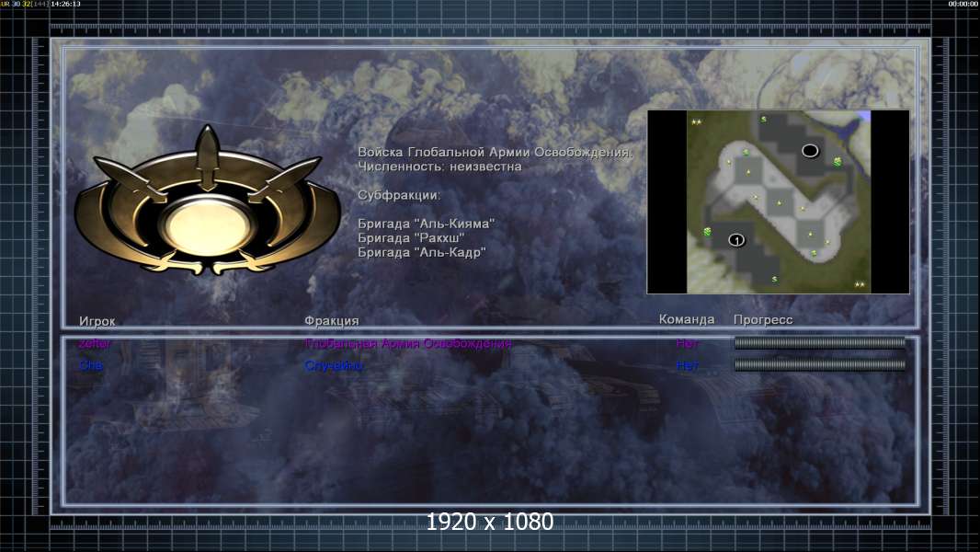Click the $ supply marker at minimap top
This screenshot has height=552, width=980.
pos(763,119)
